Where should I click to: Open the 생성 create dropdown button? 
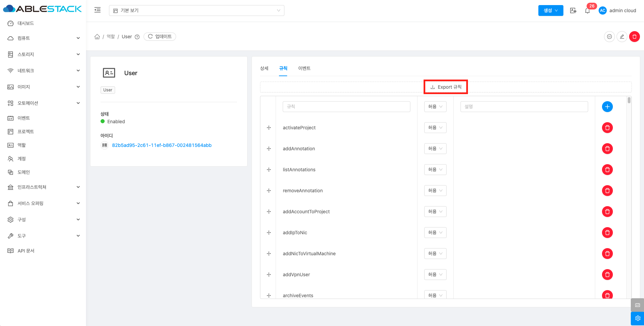551,10
